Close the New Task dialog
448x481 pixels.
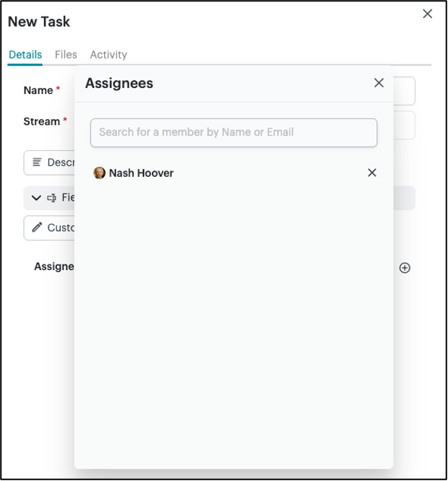pyautogui.click(x=427, y=14)
